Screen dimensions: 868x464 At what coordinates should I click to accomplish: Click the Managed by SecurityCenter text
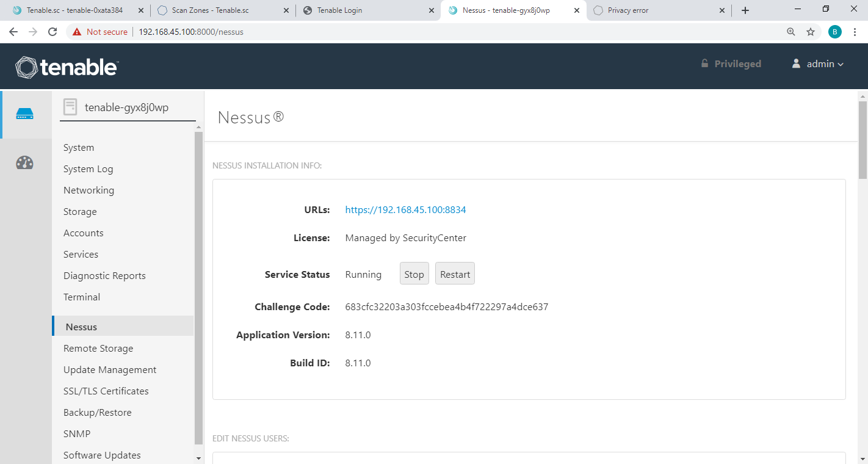[405, 238]
